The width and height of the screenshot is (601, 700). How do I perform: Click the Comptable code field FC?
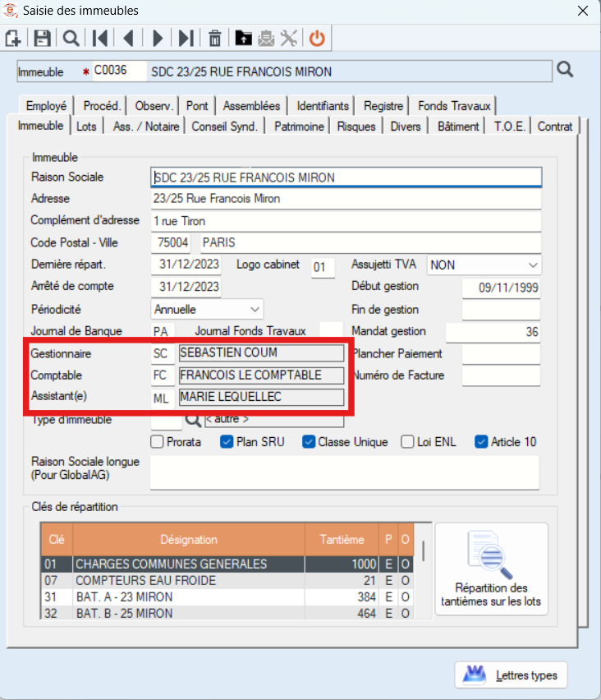[x=163, y=375]
